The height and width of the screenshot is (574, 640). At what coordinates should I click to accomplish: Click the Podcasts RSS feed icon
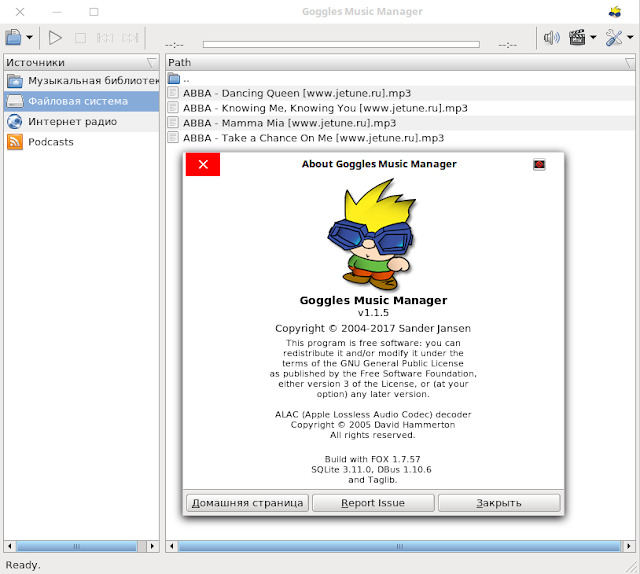tap(15, 142)
